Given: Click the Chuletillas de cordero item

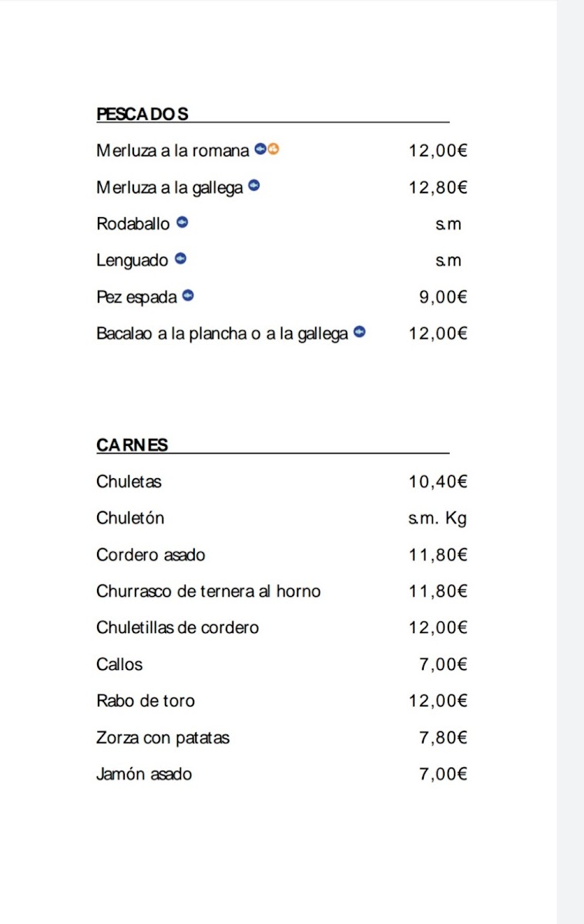Looking at the screenshot, I should tap(178, 628).
